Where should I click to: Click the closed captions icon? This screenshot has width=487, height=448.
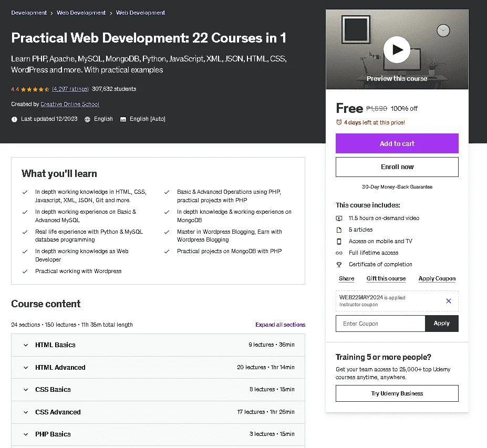(123, 119)
